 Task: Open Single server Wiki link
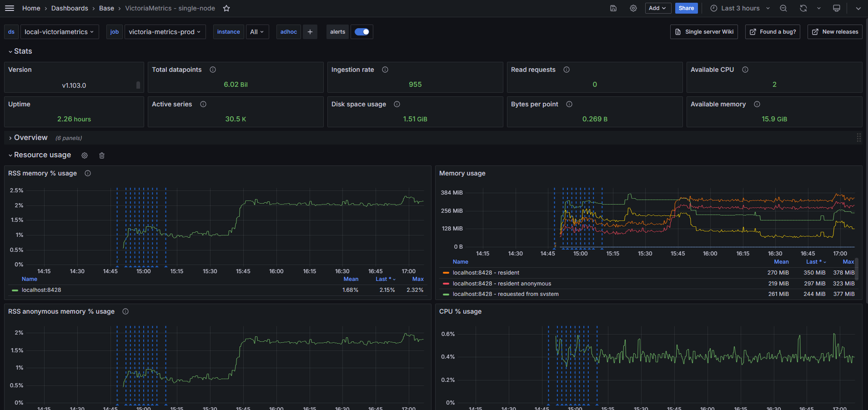click(704, 32)
